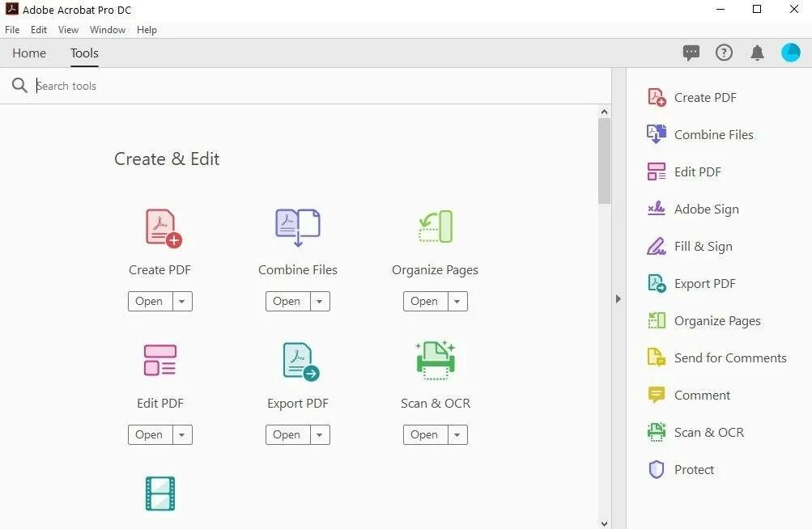The width and height of the screenshot is (812, 529).
Task: Click Open button under Edit PDF
Action: click(151, 435)
